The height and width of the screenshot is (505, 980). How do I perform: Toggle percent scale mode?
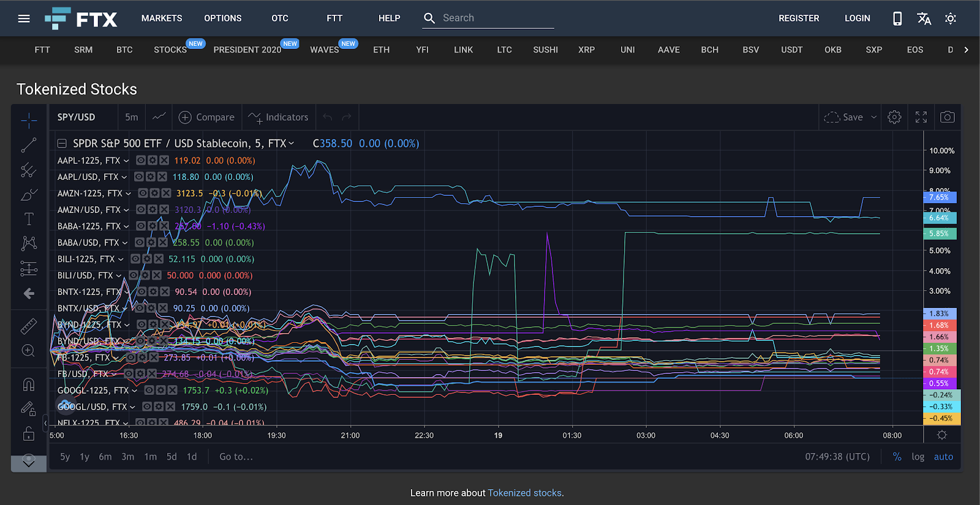point(897,457)
